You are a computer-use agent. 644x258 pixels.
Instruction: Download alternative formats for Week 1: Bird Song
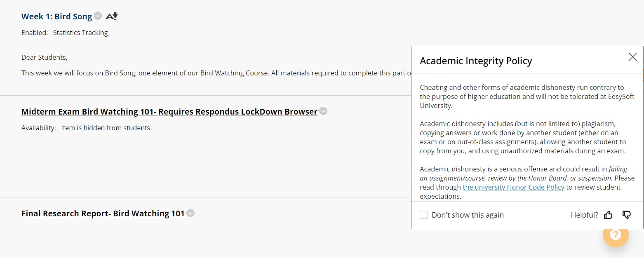pos(110,16)
